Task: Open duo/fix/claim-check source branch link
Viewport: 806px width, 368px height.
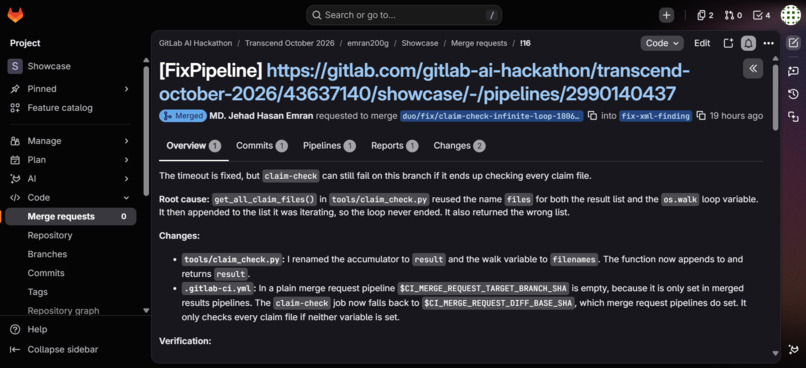Action: pyautogui.click(x=492, y=116)
